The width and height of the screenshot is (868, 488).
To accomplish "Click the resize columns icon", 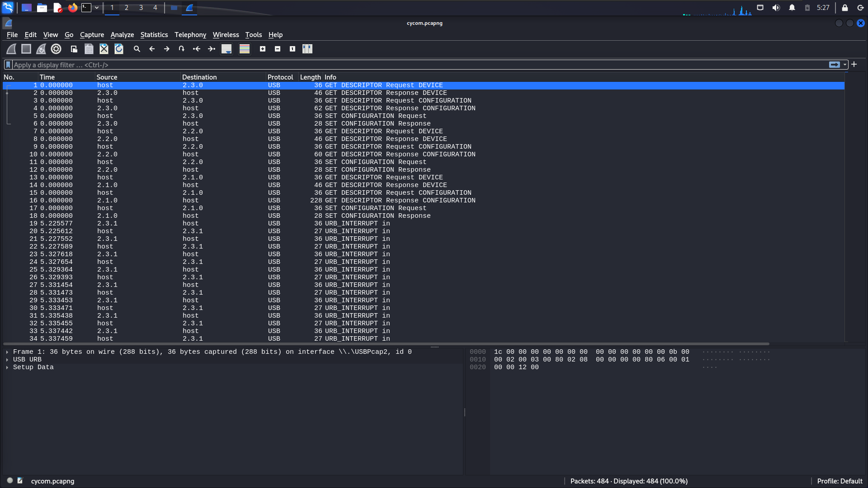I will [307, 49].
